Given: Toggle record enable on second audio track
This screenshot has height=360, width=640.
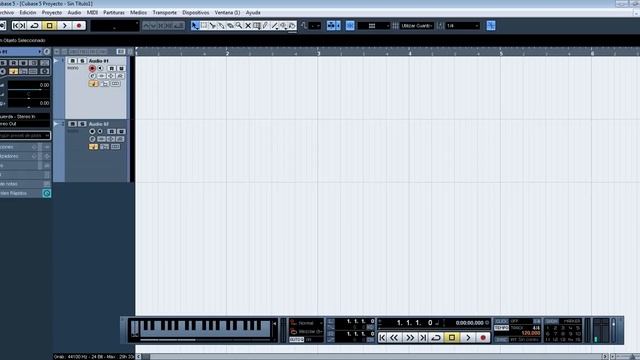Looking at the screenshot, I should point(92,131).
